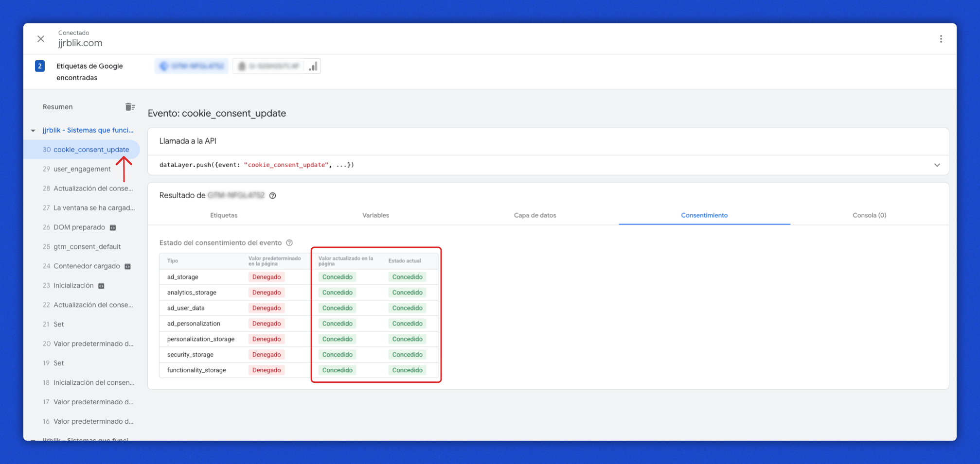Close the Tag Assistant debug panel
The width and height of the screenshot is (980, 464).
tap(41, 39)
